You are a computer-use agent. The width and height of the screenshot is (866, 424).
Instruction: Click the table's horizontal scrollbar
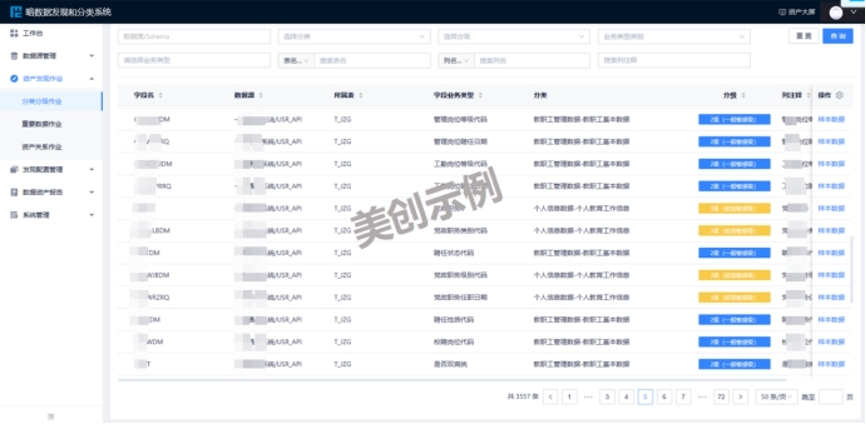(x=452, y=380)
